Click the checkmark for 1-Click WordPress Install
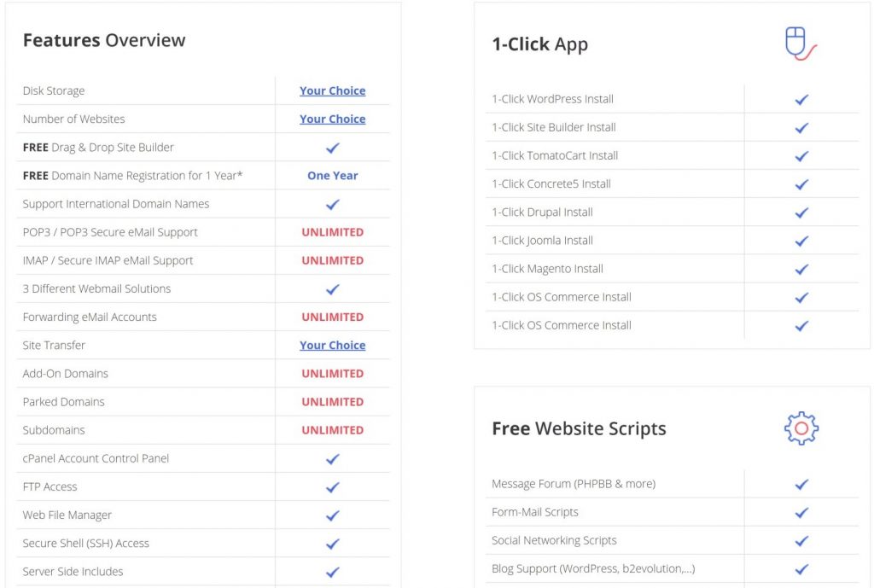This screenshot has height=588, width=874. pos(801,100)
